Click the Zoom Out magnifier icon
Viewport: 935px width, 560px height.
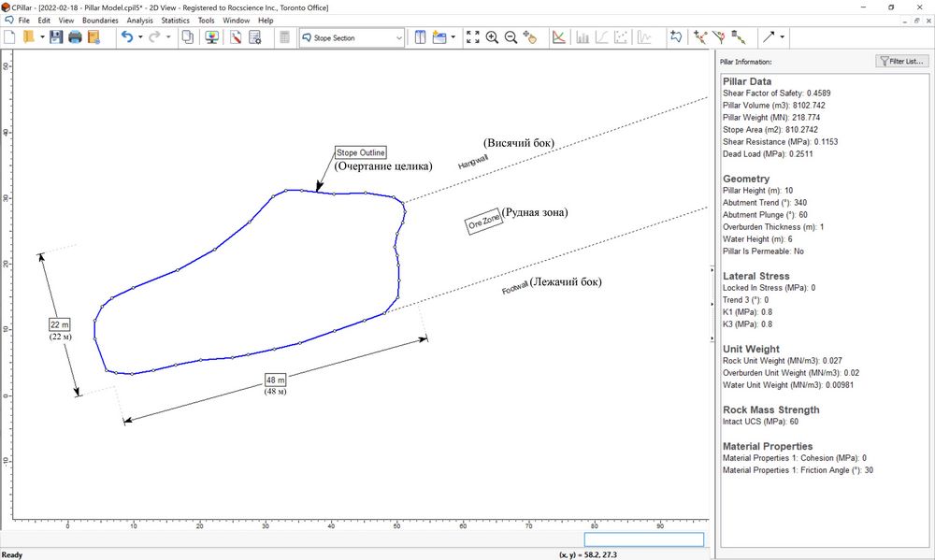point(511,37)
